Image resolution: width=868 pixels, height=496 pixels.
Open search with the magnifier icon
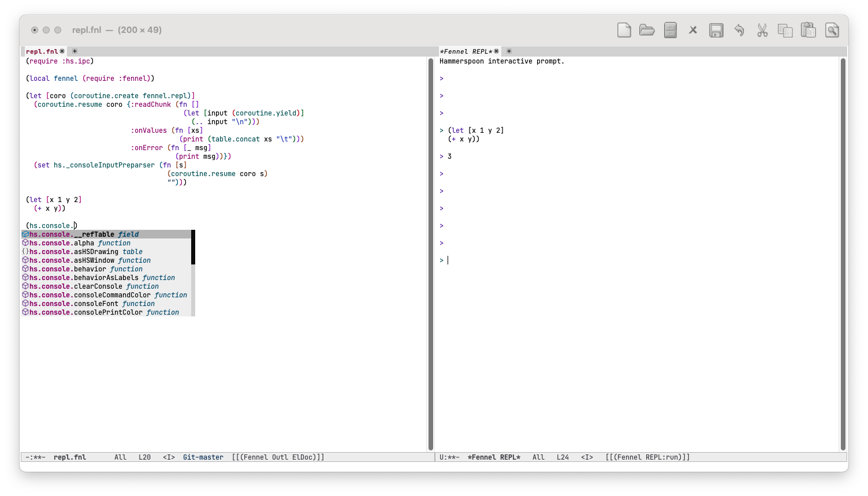tap(832, 30)
